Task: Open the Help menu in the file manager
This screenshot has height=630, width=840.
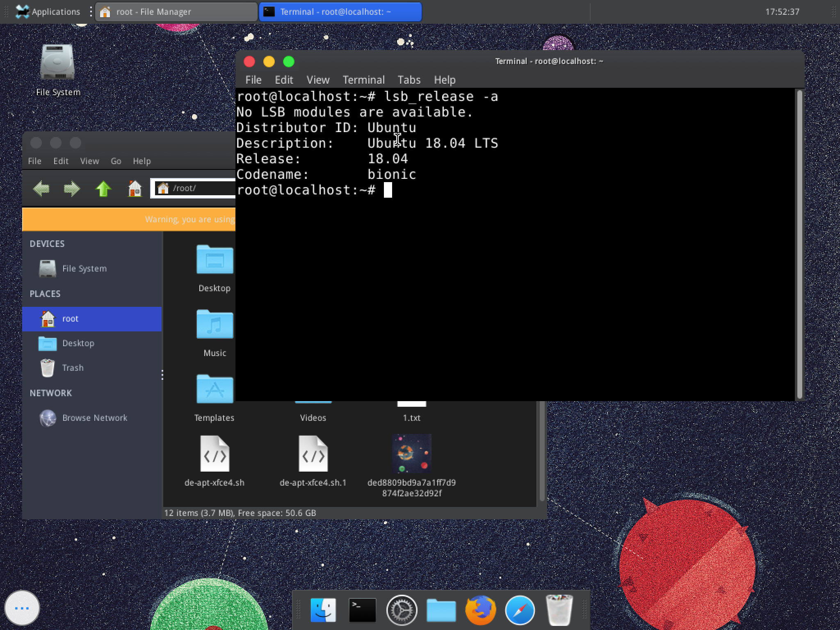Action: point(142,161)
